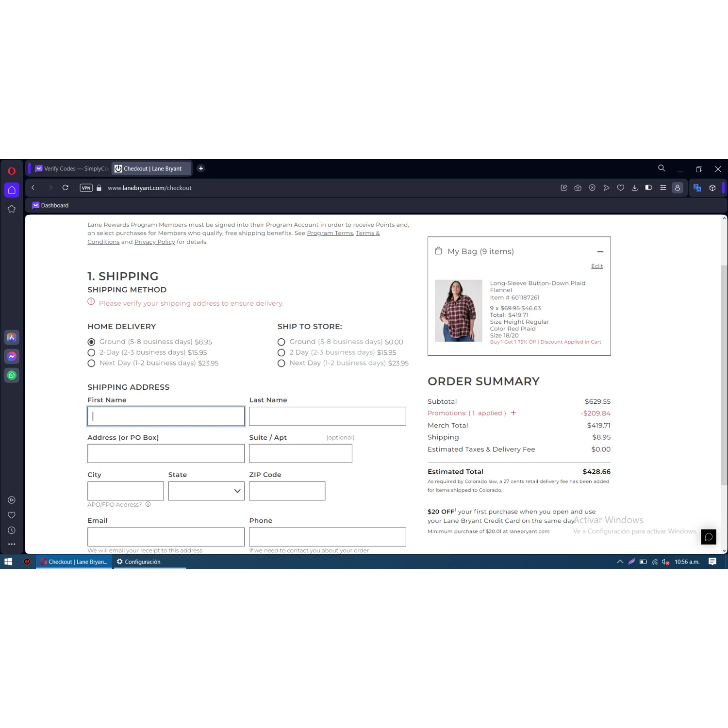Go back to the previous page
The width and height of the screenshot is (728, 728).
pos(33,188)
